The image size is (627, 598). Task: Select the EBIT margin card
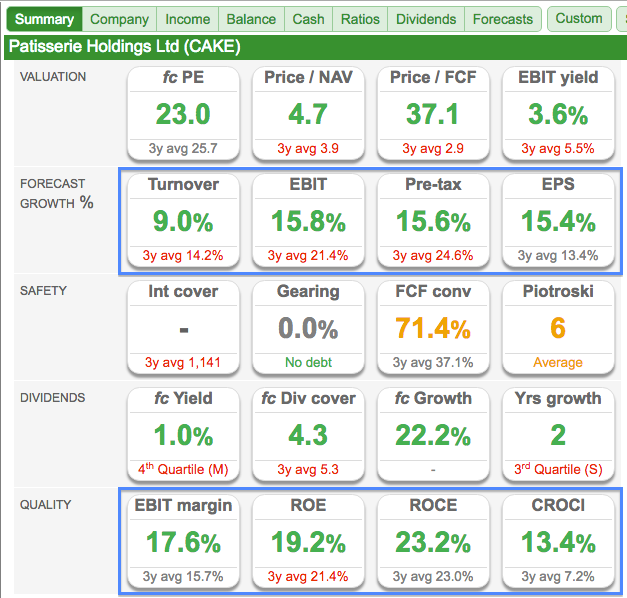(183, 541)
